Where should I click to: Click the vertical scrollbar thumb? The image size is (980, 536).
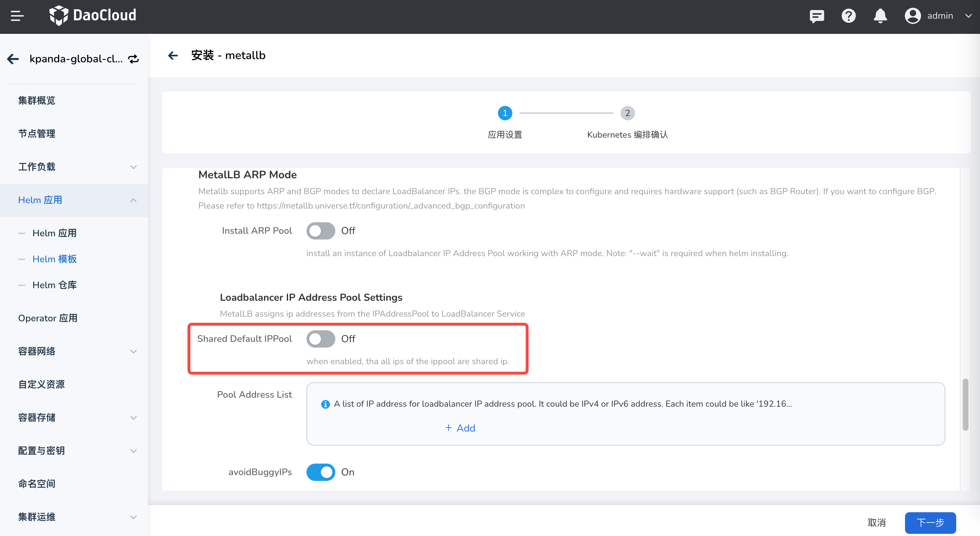point(965,405)
